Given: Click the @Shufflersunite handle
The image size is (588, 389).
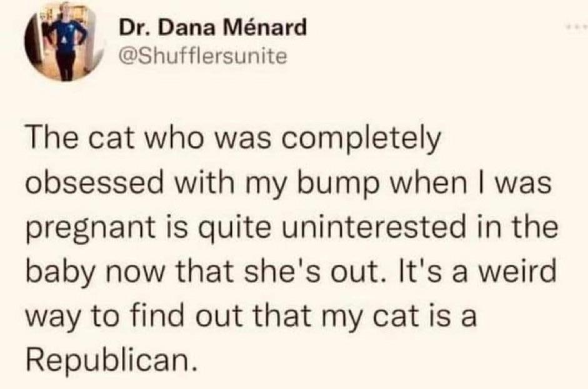Looking at the screenshot, I should pyautogui.click(x=201, y=57).
